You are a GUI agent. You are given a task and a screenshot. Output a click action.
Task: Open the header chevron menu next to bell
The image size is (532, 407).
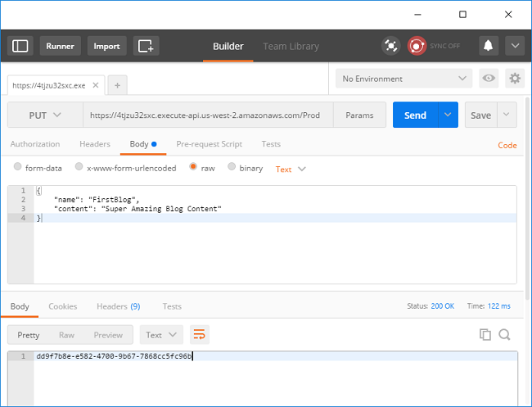point(515,46)
